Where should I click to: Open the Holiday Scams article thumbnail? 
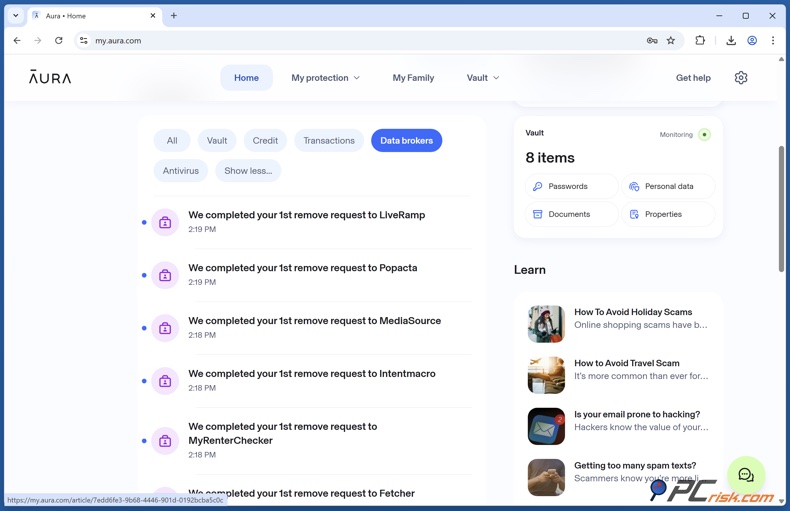[546, 324]
